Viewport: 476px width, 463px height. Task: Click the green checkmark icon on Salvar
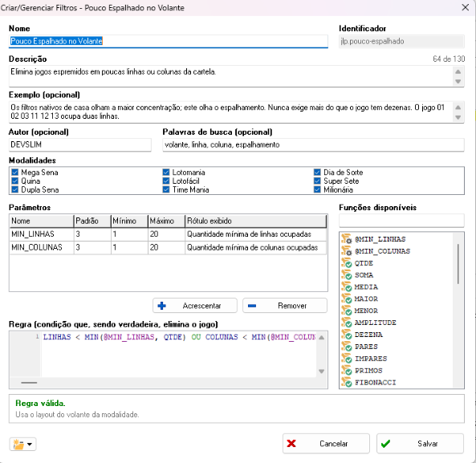385,443
